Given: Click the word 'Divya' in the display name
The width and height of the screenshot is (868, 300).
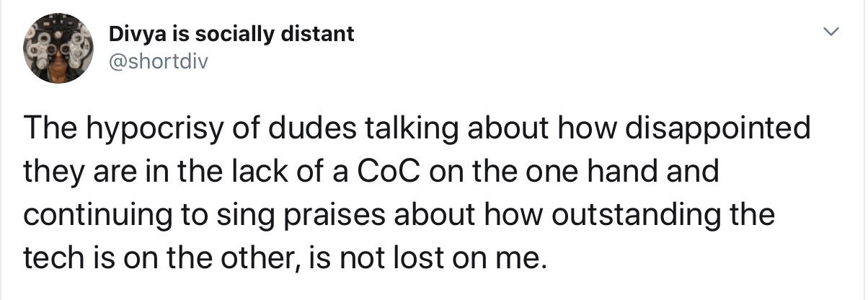Looking at the screenshot, I should pyautogui.click(x=136, y=34).
